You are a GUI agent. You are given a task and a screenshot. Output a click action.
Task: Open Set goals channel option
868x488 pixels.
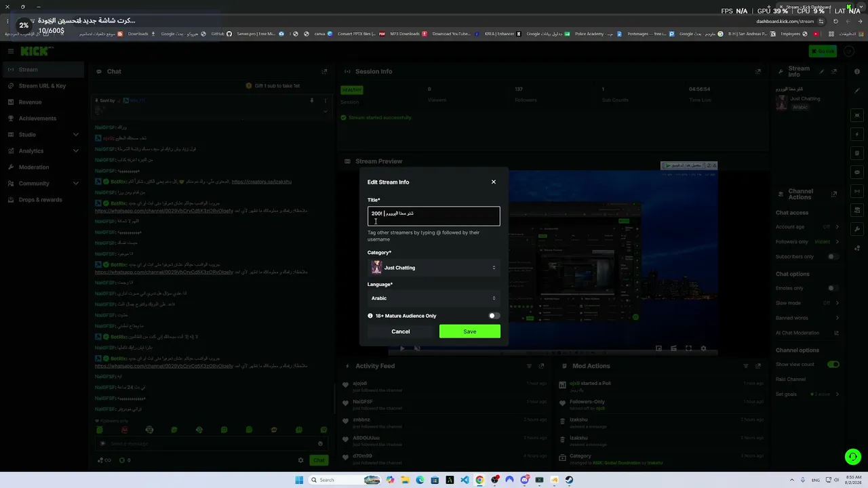click(807, 394)
